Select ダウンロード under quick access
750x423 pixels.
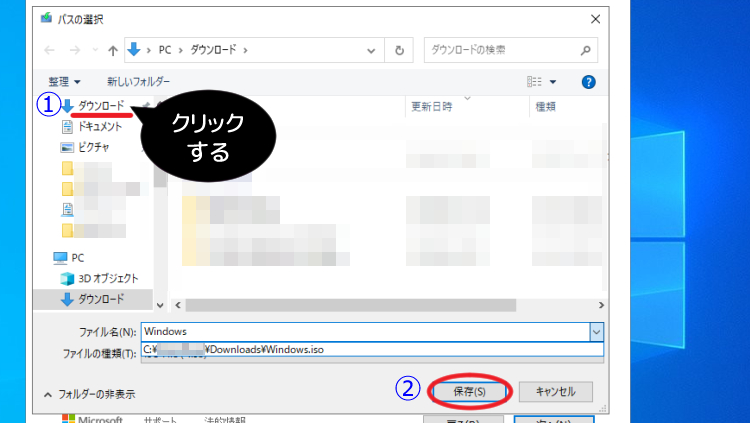pos(101,106)
